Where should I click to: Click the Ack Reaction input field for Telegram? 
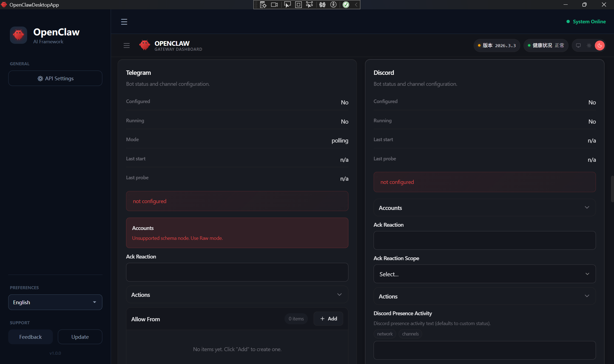(x=237, y=272)
